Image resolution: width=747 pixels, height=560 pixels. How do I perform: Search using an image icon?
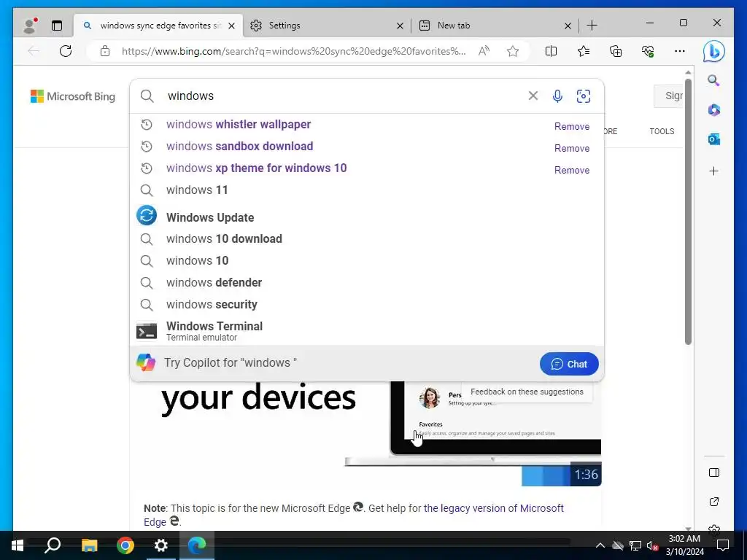coord(583,96)
